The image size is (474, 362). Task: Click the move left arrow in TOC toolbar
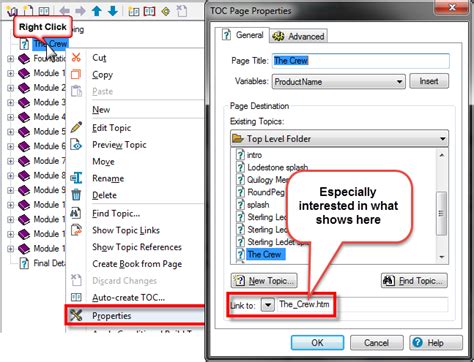[64, 11]
